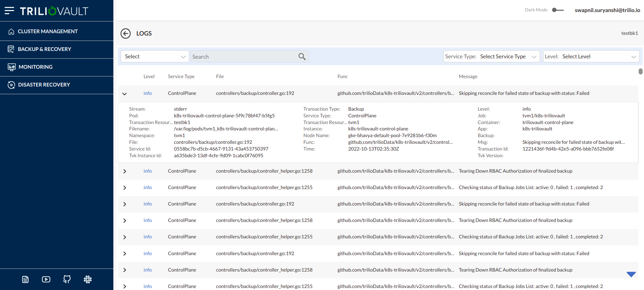Open the Select filter dropdown

155,57
